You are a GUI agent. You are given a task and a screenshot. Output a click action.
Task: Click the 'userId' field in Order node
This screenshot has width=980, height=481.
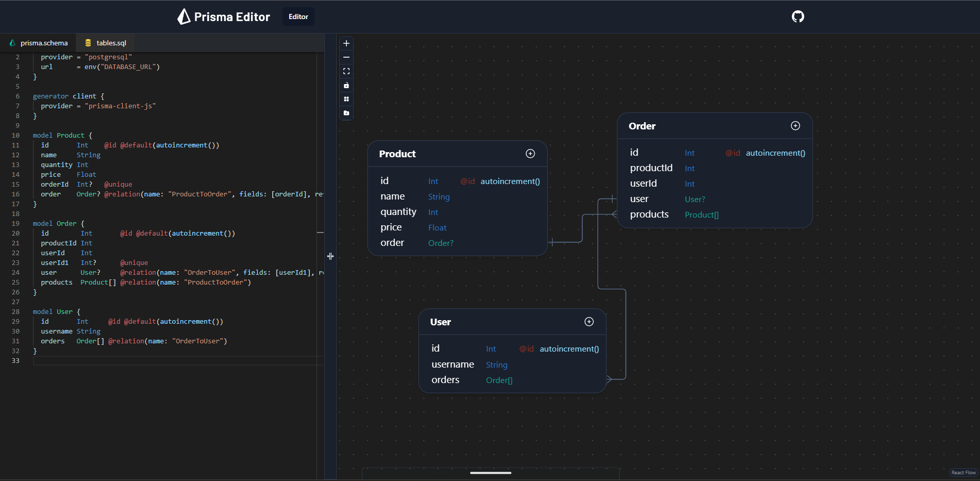tap(643, 184)
